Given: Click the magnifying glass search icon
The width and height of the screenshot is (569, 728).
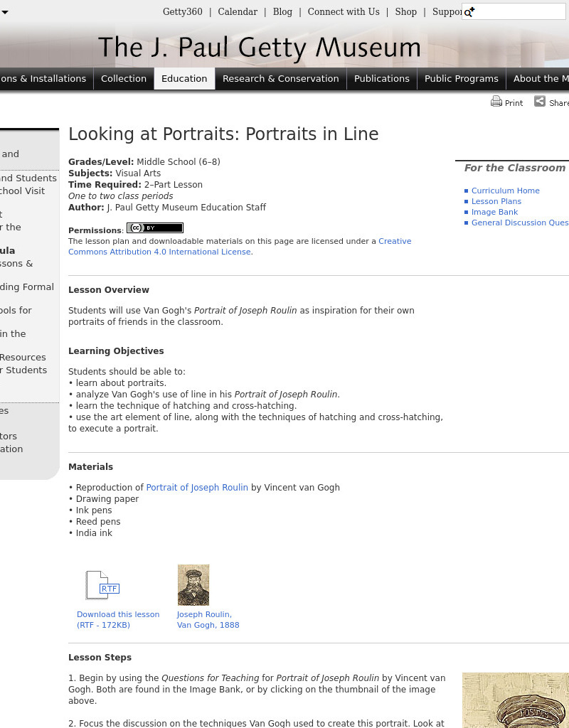Looking at the screenshot, I should (x=469, y=11).
